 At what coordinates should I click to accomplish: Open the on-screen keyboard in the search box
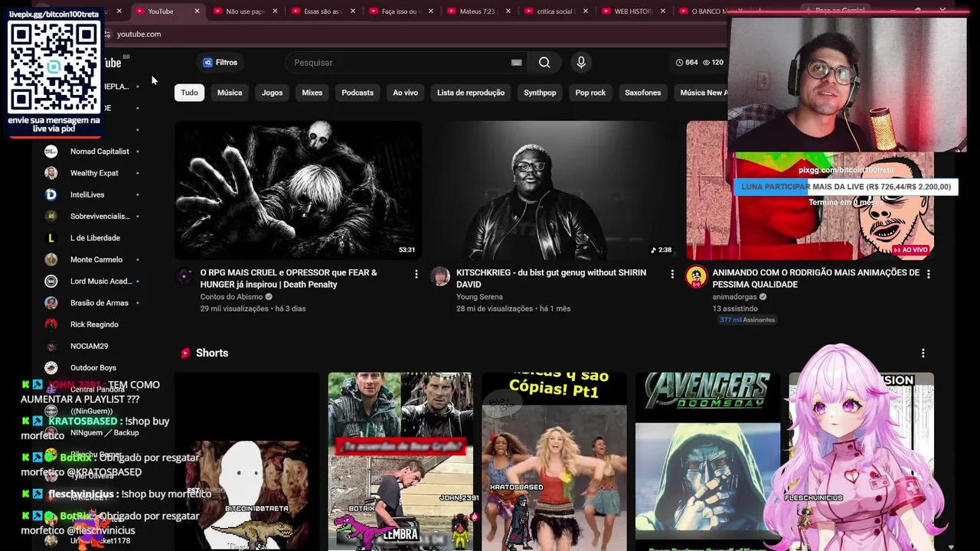pos(517,63)
